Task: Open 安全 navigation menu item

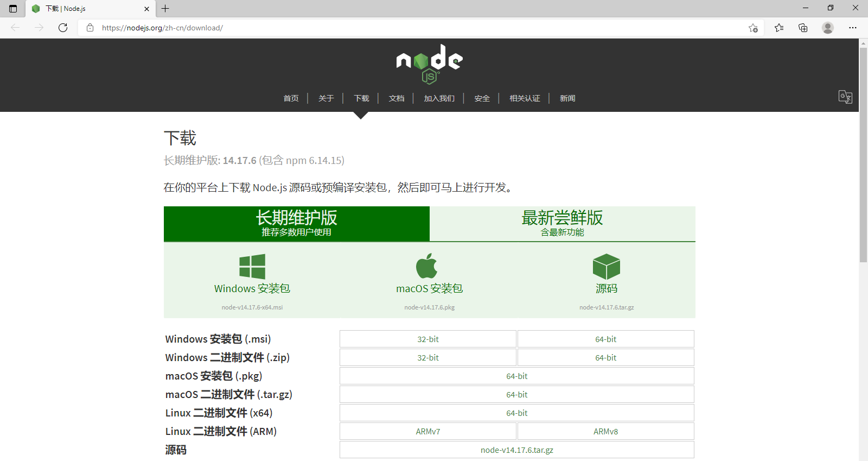Action: (482, 98)
